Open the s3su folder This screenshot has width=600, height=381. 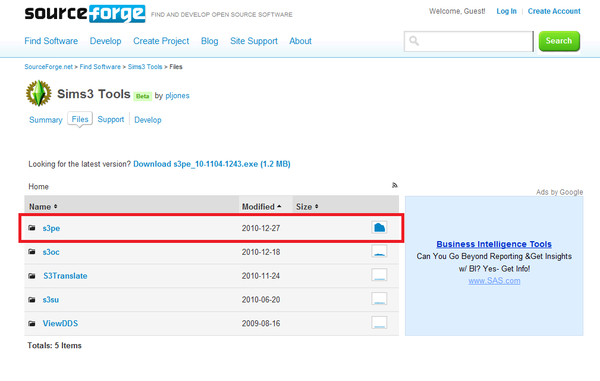(51, 300)
